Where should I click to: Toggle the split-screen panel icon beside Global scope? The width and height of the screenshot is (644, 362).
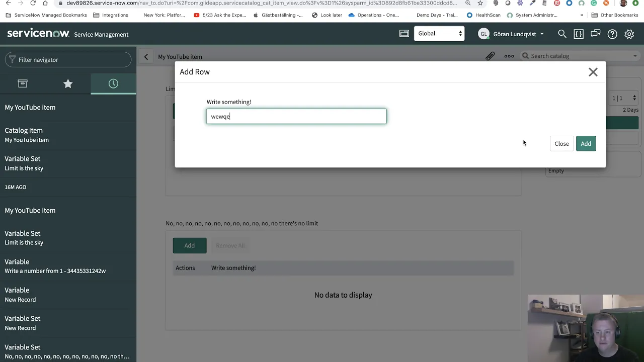pyautogui.click(x=404, y=33)
